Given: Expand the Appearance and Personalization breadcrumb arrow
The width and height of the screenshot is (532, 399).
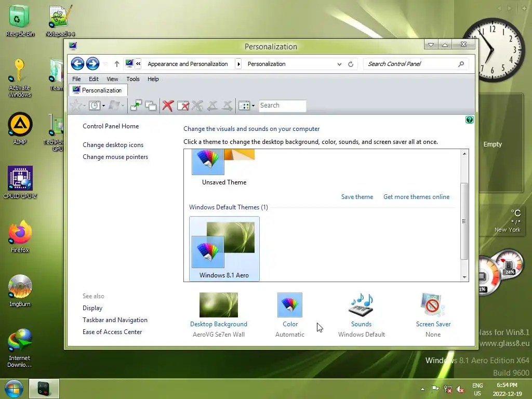Looking at the screenshot, I should (238, 64).
